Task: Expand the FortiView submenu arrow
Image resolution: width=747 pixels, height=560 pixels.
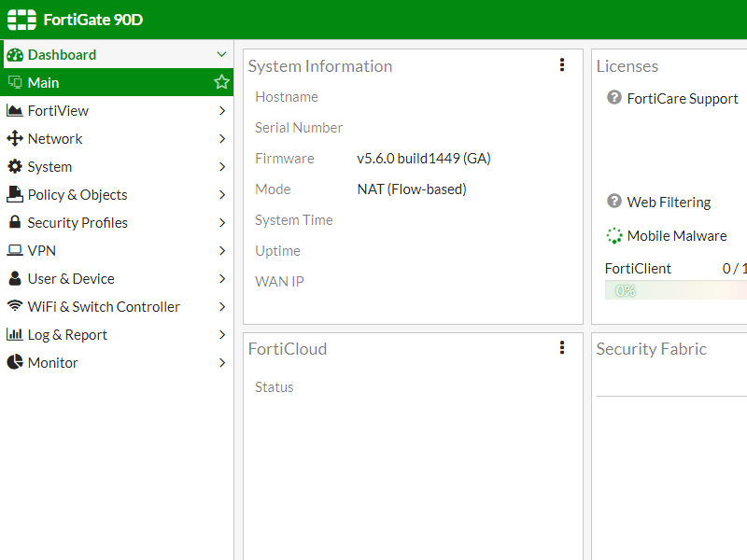Action: point(222,110)
